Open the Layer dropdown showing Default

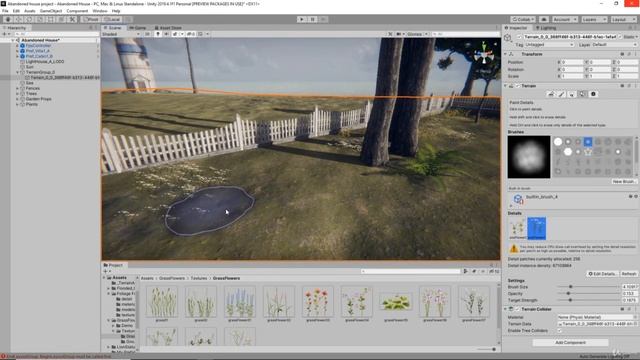pyautogui.click(x=614, y=44)
